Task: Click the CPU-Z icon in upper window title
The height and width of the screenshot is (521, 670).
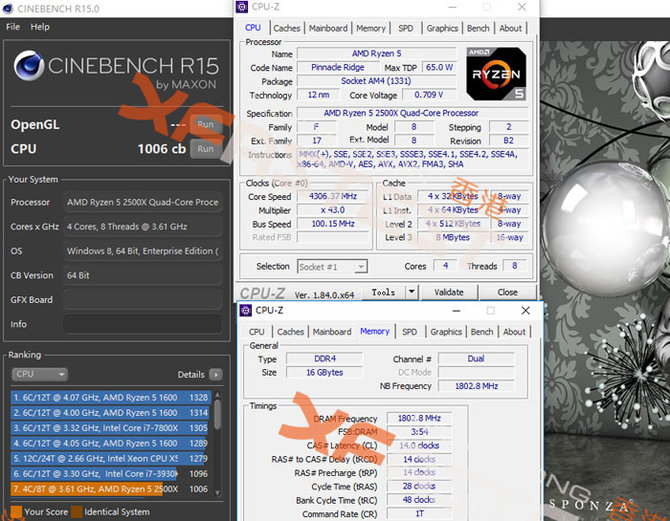Action: point(242,7)
